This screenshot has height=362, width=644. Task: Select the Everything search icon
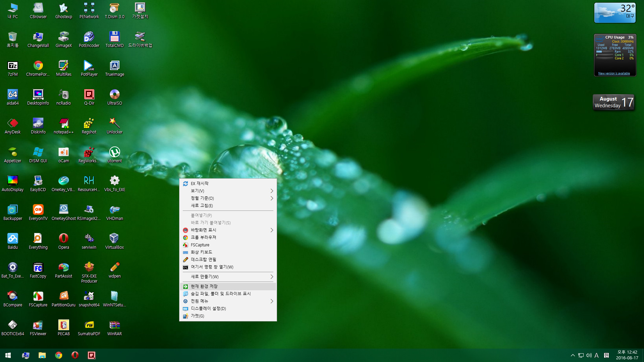[x=38, y=241]
